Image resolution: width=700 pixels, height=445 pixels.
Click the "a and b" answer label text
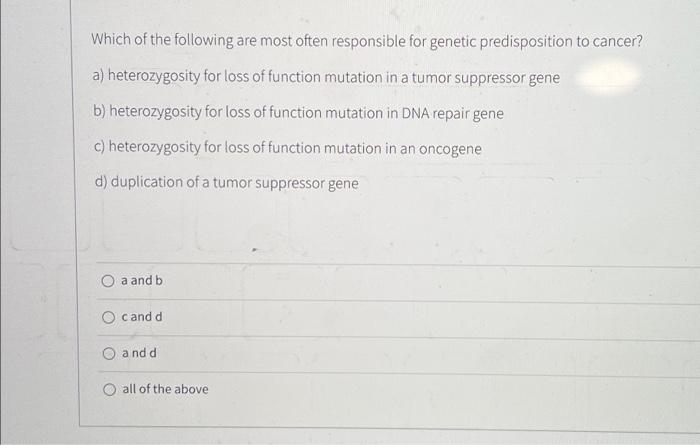point(142,281)
